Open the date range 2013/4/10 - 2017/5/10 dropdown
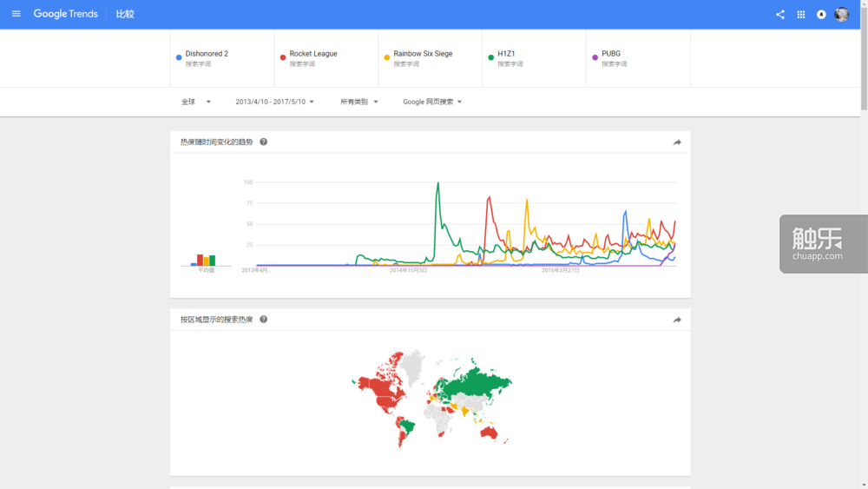The height and width of the screenshot is (489, 868). point(274,102)
